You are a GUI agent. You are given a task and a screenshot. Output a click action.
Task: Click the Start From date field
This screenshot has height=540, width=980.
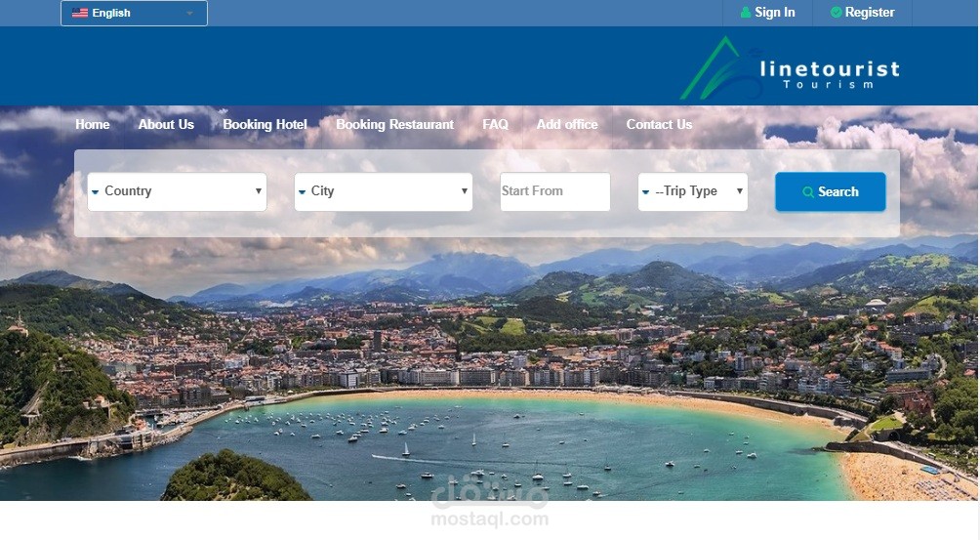(555, 191)
